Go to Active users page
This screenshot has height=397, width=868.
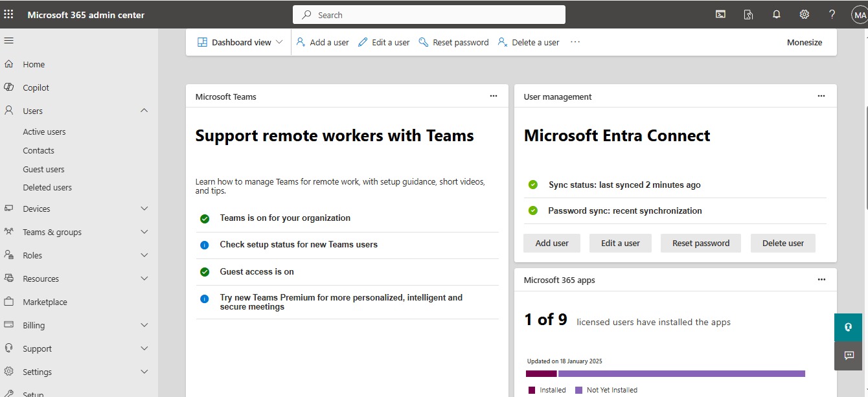pos(44,132)
